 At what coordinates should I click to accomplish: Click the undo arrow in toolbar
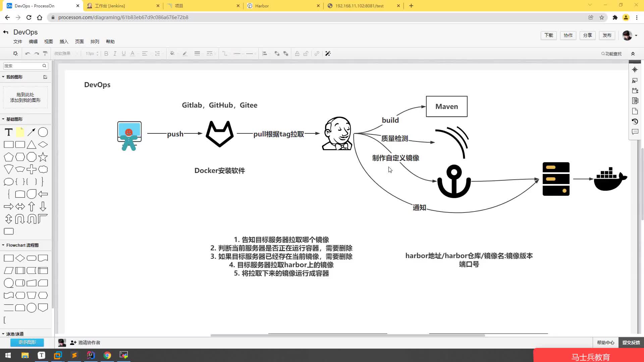tap(28, 54)
